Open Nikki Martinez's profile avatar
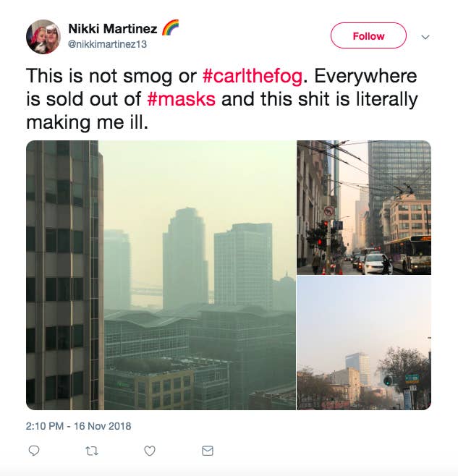Viewport: 458px width, 476px height. tap(43, 37)
